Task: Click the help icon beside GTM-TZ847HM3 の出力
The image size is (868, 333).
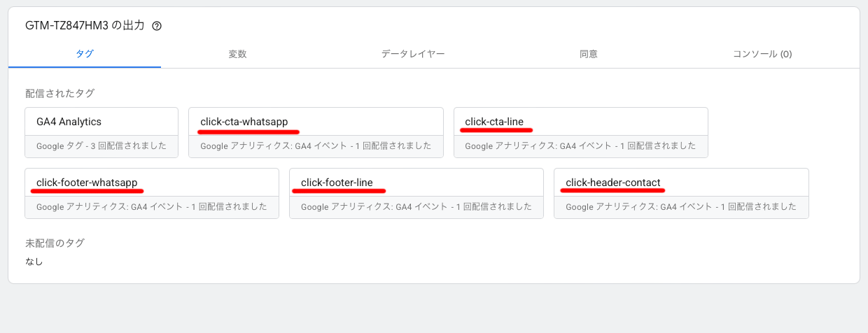Action: [157, 26]
